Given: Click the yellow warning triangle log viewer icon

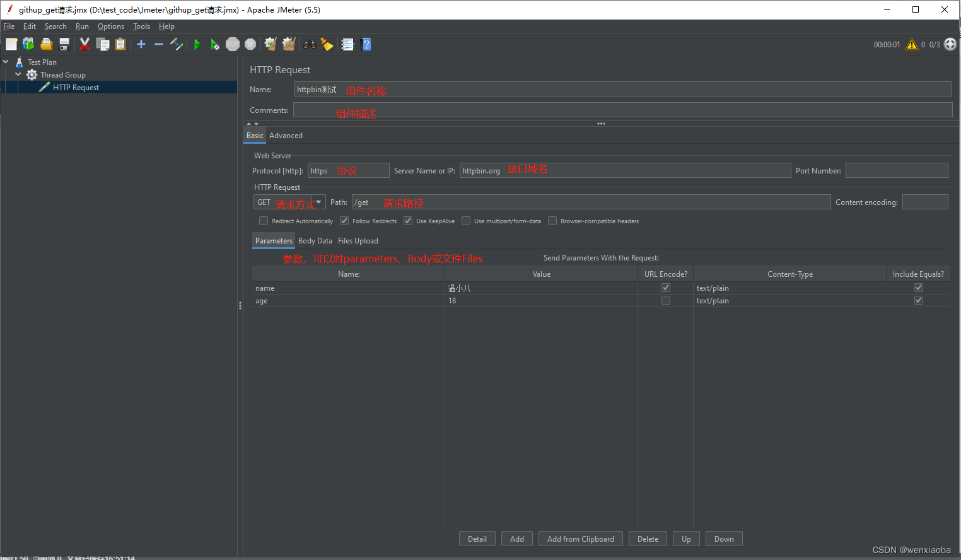Looking at the screenshot, I should (911, 44).
